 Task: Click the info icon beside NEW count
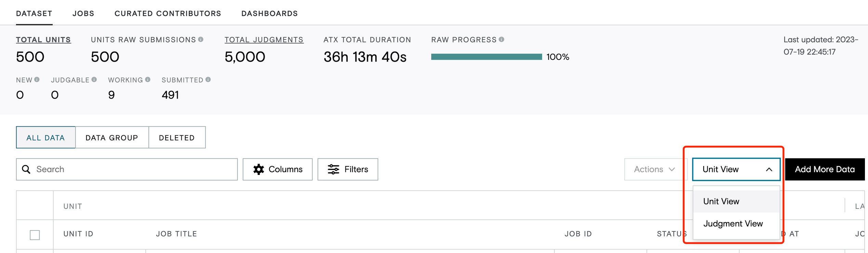[x=37, y=79]
